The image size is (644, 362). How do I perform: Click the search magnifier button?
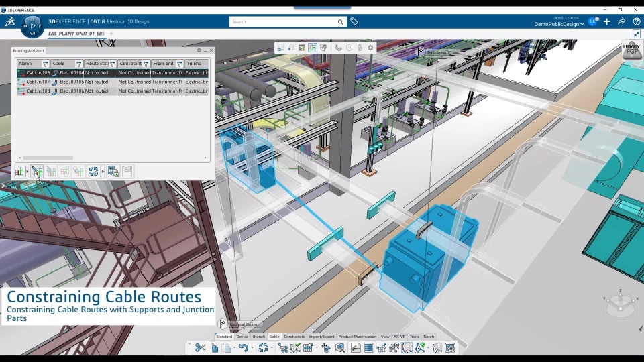341,21
